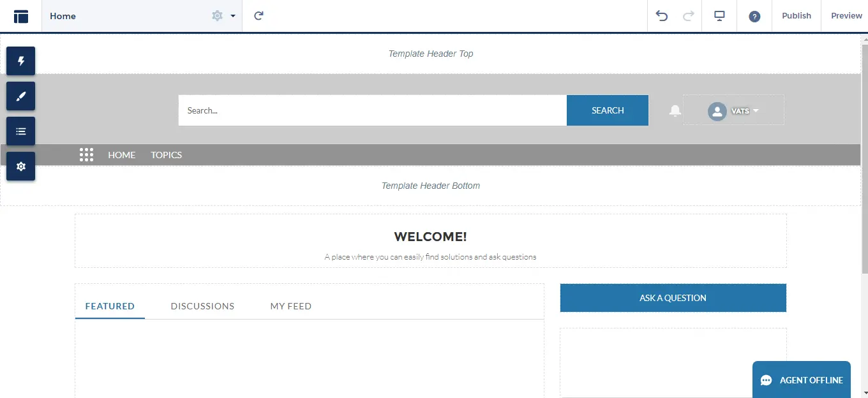Image resolution: width=868 pixels, height=398 pixels.
Task: Refresh the page with the reload icon
Action: point(258,16)
